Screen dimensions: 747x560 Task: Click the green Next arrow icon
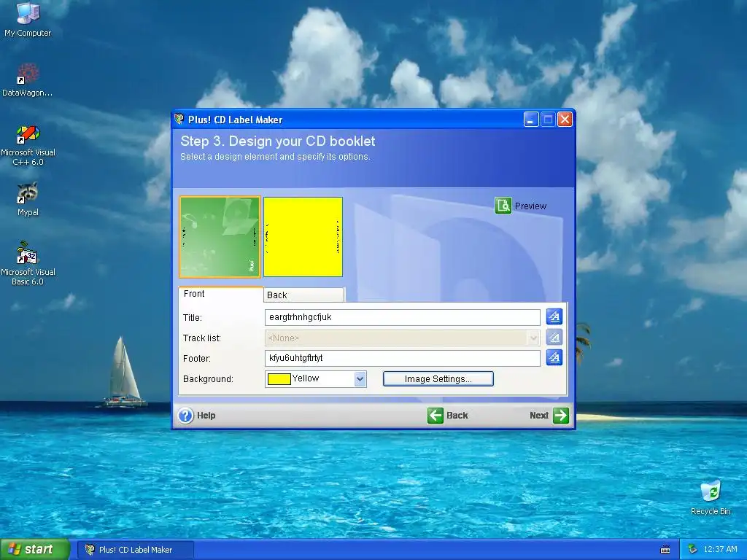point(561,415)
